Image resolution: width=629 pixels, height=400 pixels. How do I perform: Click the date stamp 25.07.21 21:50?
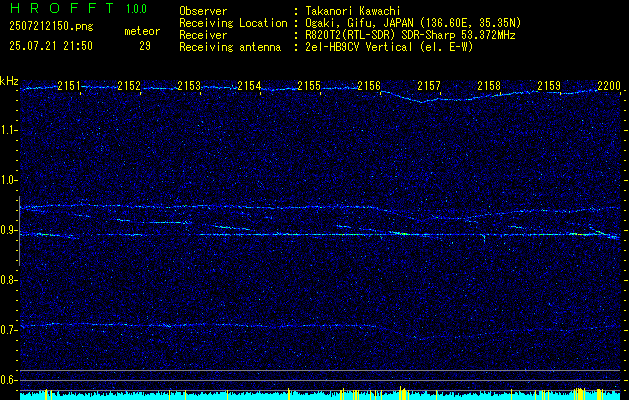point(51,46)
